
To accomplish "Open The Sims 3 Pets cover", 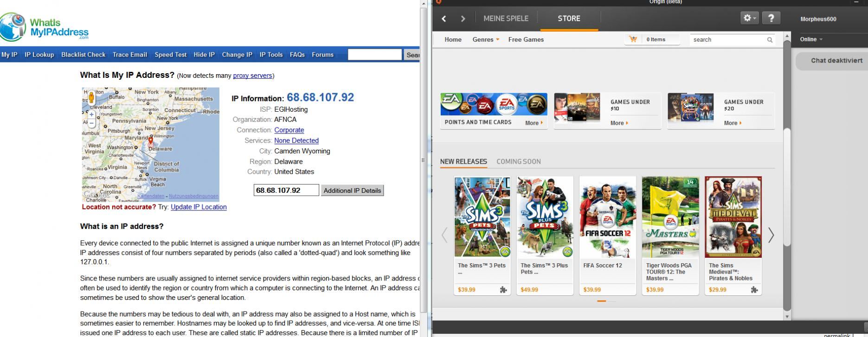I will [482, 217].
